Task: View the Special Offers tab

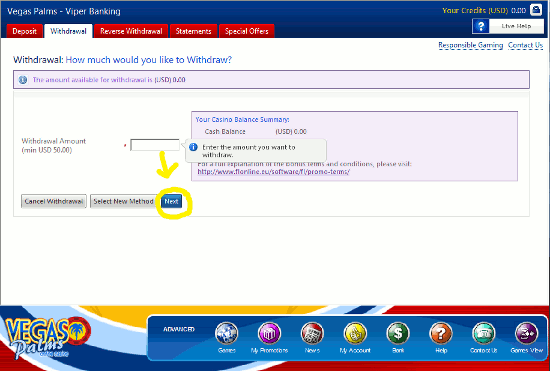Action: 247,31
